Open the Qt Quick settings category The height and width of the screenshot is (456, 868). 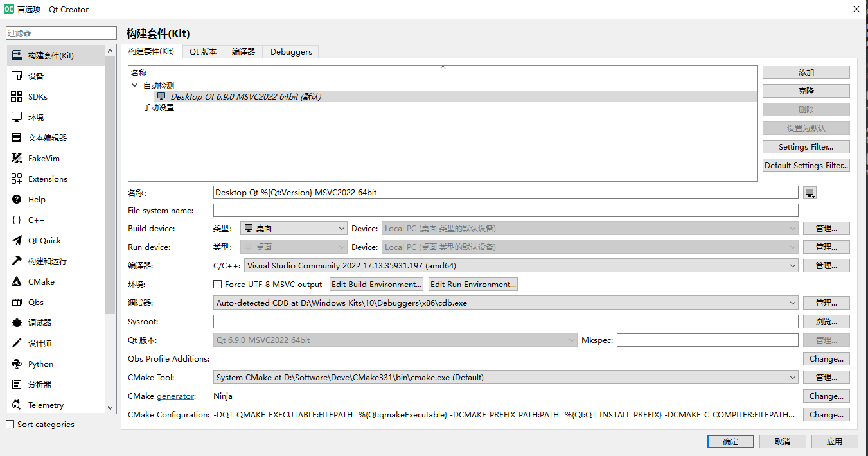(x=56, y=240)
